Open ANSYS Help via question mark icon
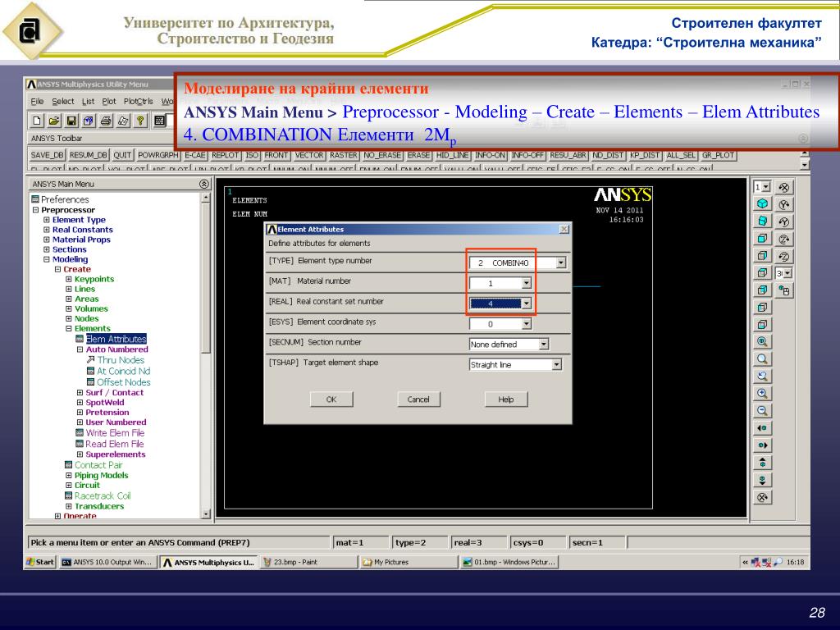 tap(140, 121)
